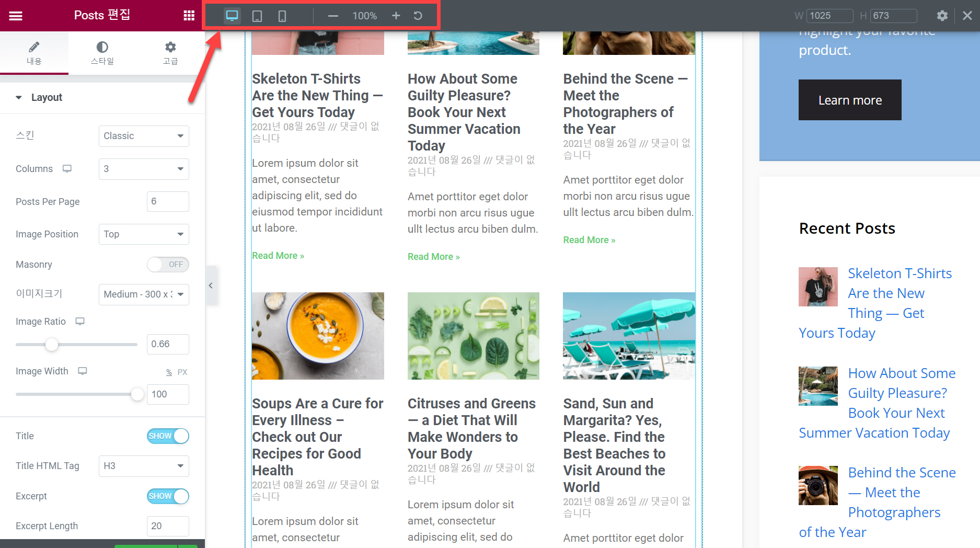Open Citruses and Greens post title
This screenshot has height=548, width=980.
471,429
